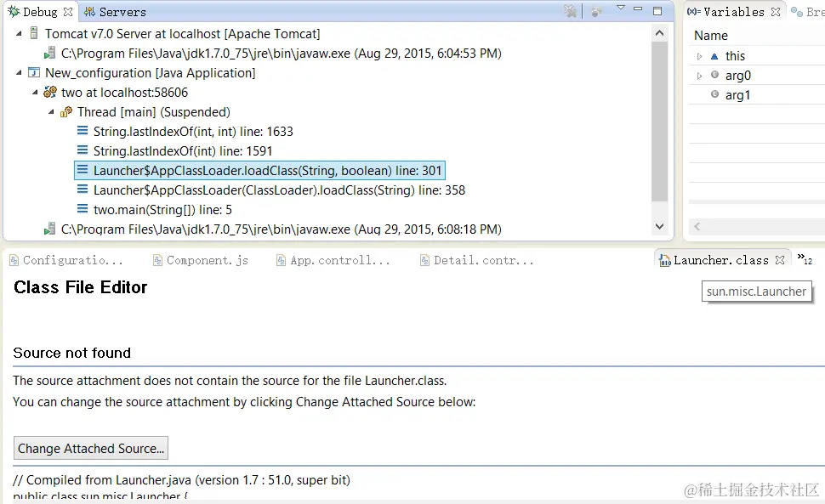Viewport: 825px width, 504px height.
Task: Collapse the New_configuration node
Action: pyautogui.click(x=19, y=72)
